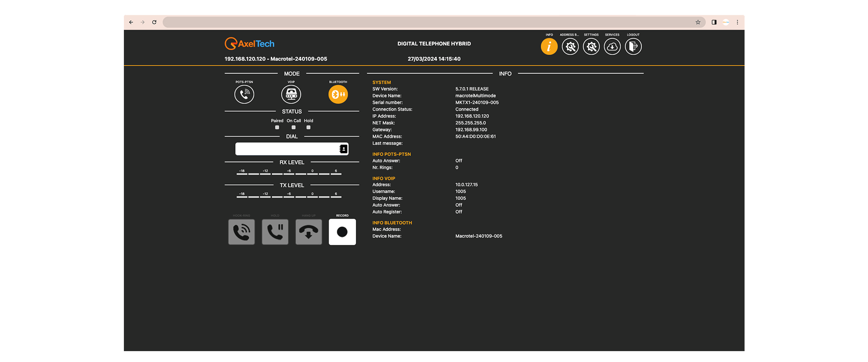The image size is (868, 362).
Task: Select Bluetooth mode
Action: (x=338, y=94)
